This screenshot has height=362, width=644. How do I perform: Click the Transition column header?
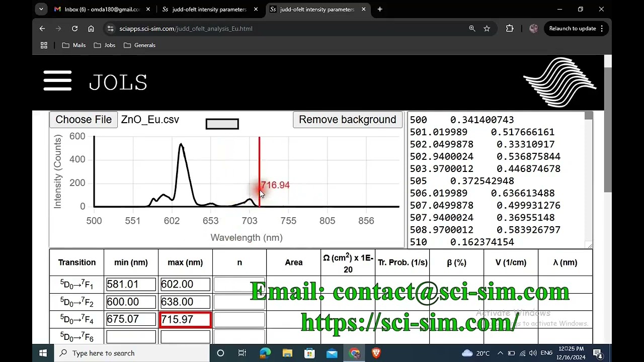point(76,262)
